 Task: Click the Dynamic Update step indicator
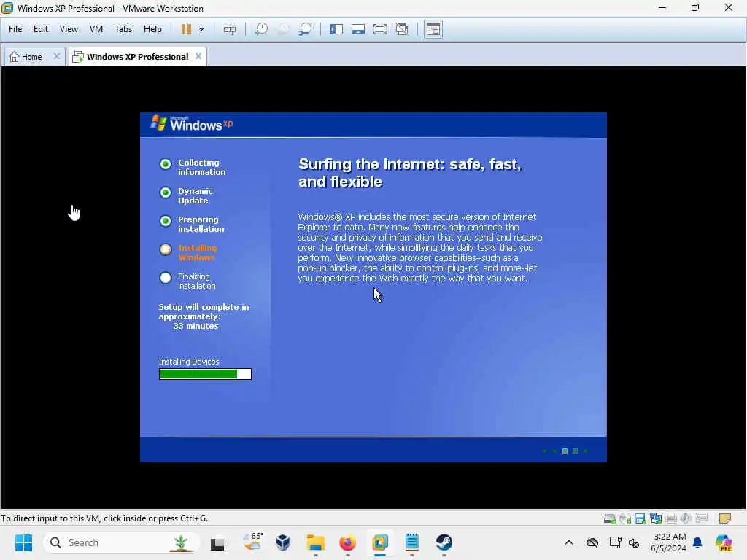(166, 192)
